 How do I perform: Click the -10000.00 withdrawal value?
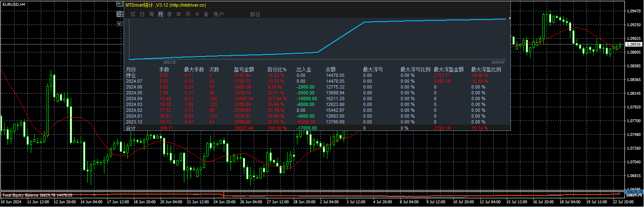(x=306, y=99)
